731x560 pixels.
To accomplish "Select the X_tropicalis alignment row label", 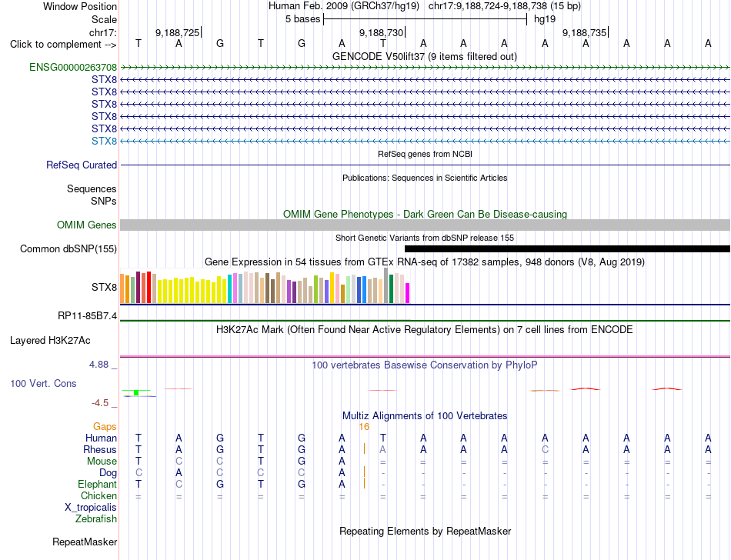I will coord(91,508).
